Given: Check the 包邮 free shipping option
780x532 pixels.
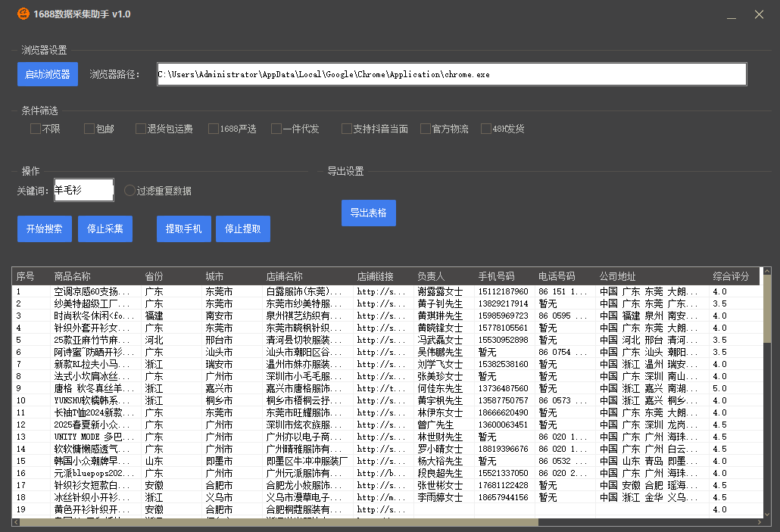Looking at the screenshot, I should [88, 128].
